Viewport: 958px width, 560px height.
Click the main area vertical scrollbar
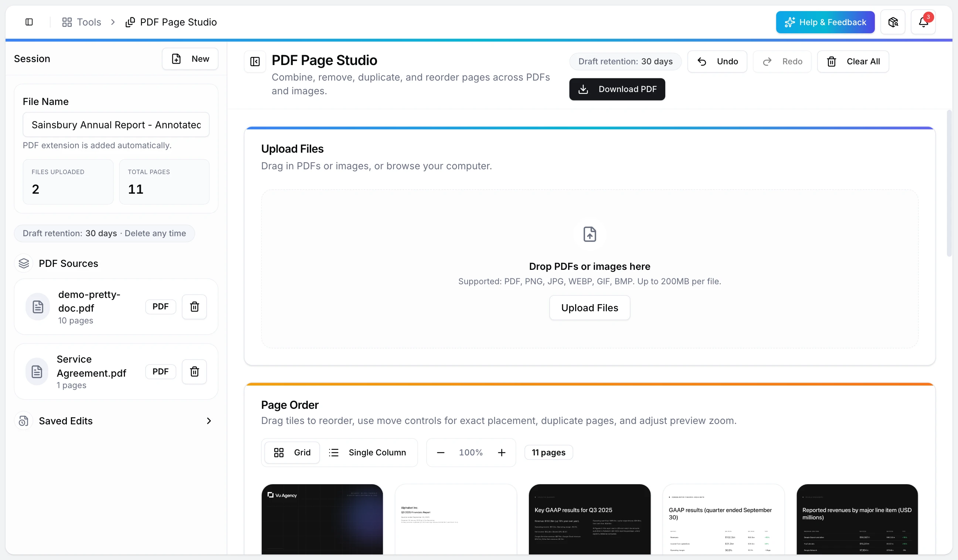[949, 184]
